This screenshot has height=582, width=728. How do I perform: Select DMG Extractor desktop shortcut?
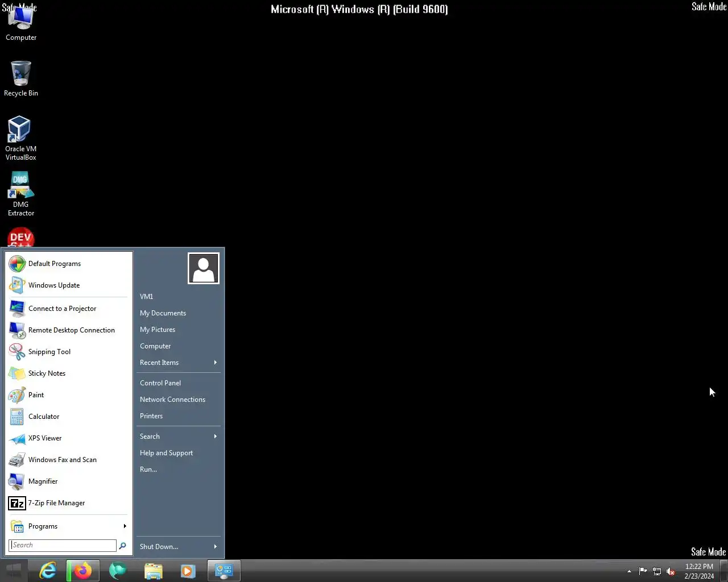[x=21, y=194]
